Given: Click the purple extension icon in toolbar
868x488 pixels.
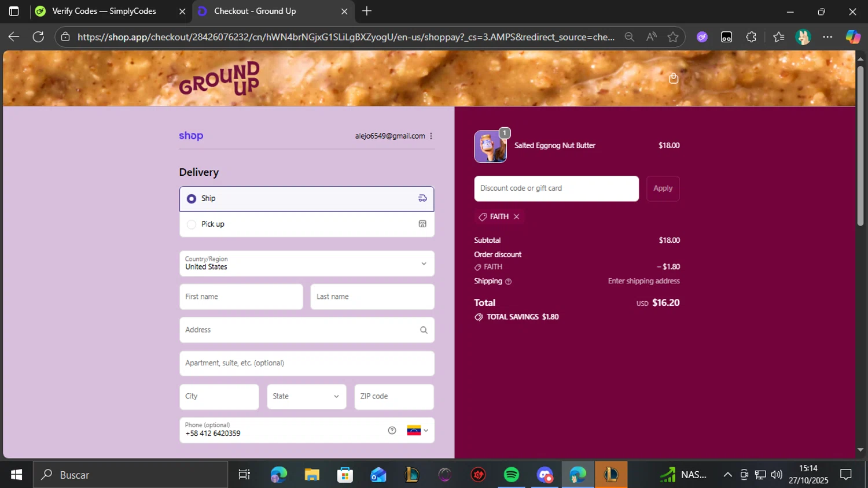Looking at the screenshot, I should tap(702, 37).
